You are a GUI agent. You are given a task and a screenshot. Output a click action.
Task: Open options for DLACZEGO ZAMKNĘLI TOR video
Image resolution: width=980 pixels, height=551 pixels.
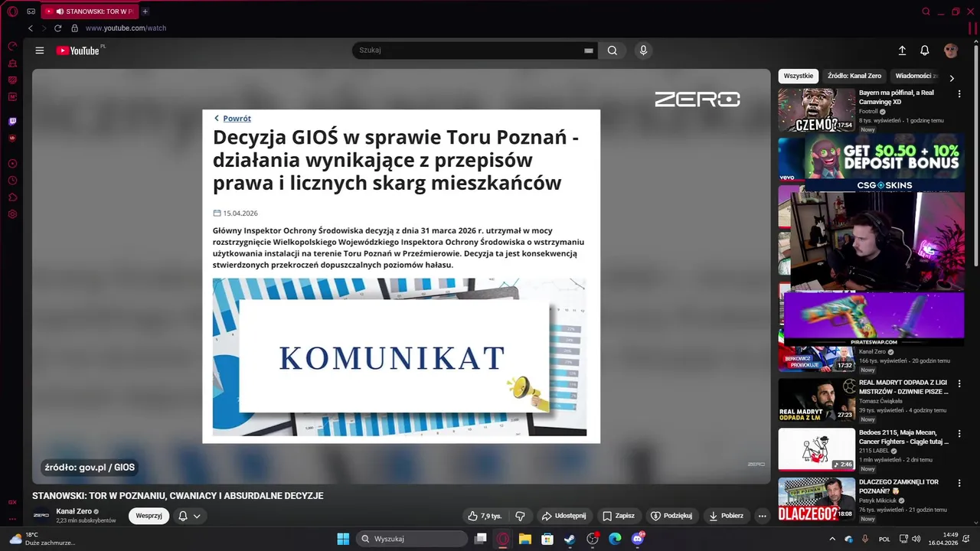959,483
